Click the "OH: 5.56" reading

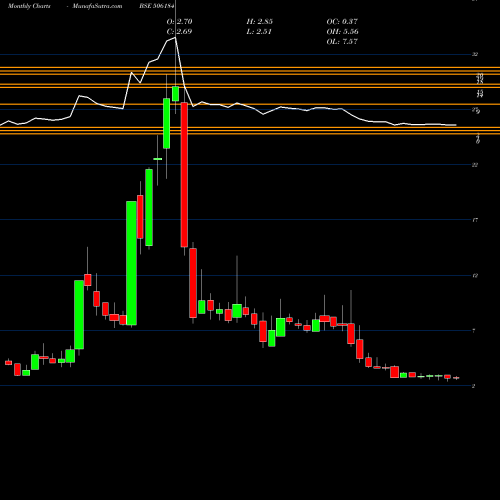(x=342, y=32)
